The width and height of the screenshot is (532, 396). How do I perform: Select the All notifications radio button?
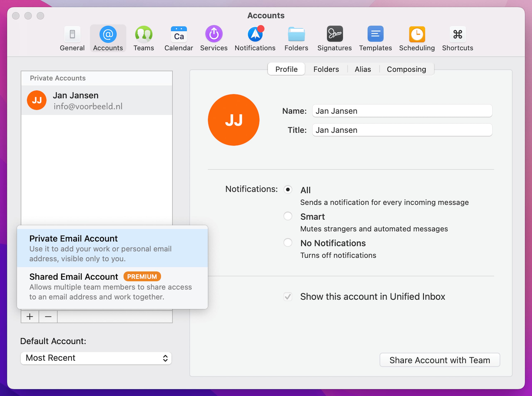tap(288, 189)
